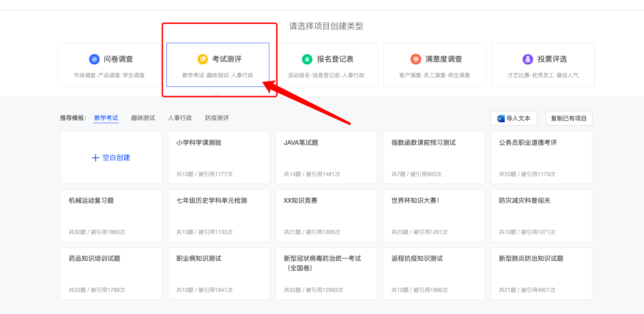
Task: Click the 共32题 / 被引用12993次 text
Action: point(313,290)
